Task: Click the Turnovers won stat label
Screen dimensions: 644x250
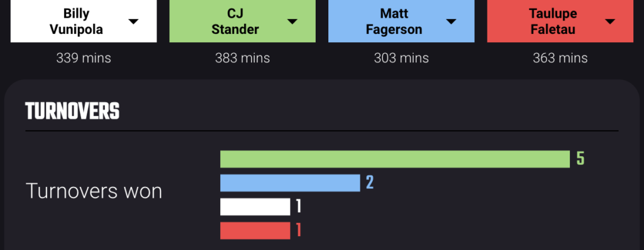Action: coord(94,191)
